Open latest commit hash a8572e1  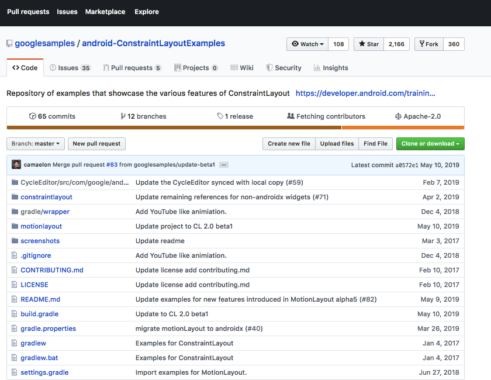pyautogui.click(x=407, y=165)
